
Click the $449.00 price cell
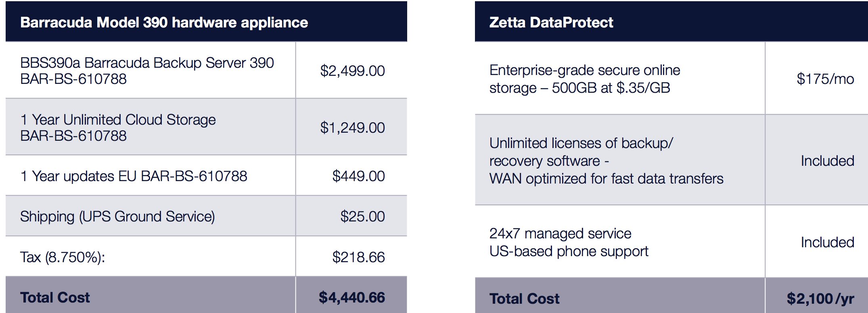pyautogui.click(x=358, y=176)
